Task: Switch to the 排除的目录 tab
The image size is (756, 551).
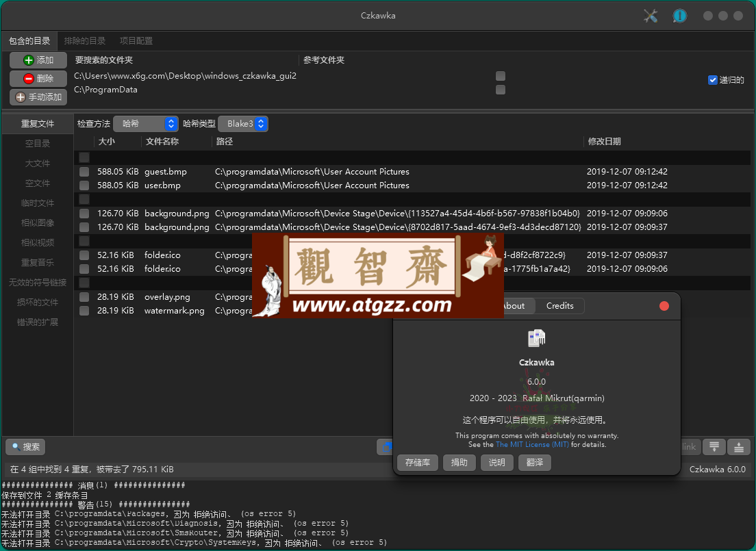Action: [85, 41]
